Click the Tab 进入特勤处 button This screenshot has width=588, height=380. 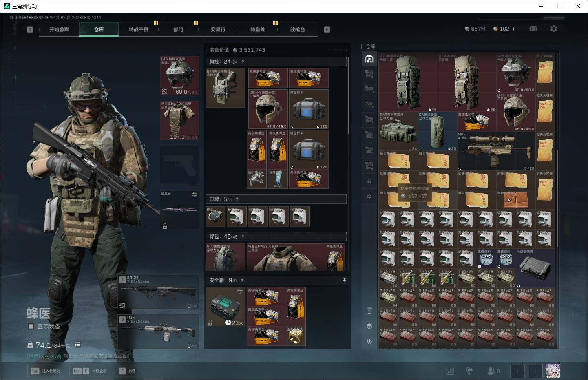coord(46,371)
